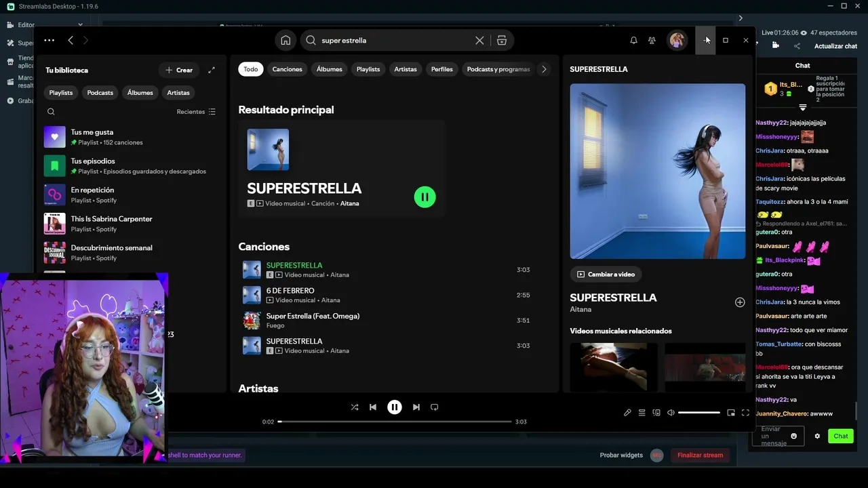Filter library by Podcasts chip
The height and width of the screenshot is (488, 868).
[100, 92]
